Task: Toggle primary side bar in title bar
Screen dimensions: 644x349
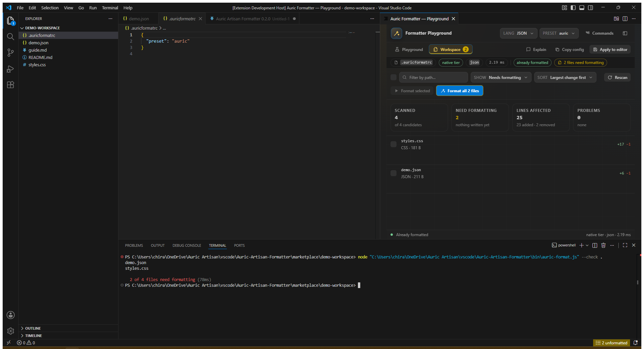Action: (x=573, y=8)
